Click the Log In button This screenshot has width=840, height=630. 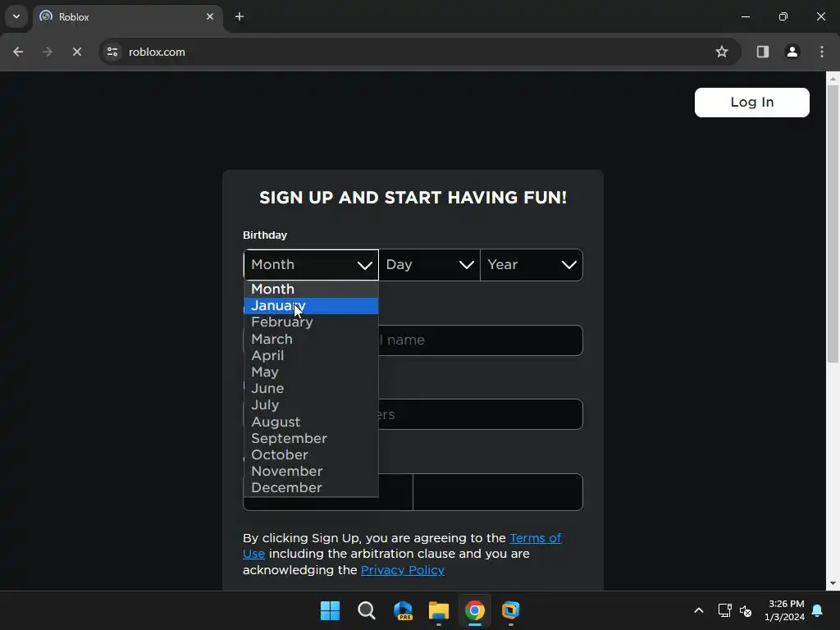pyautogui.click(x=751, y=103)
